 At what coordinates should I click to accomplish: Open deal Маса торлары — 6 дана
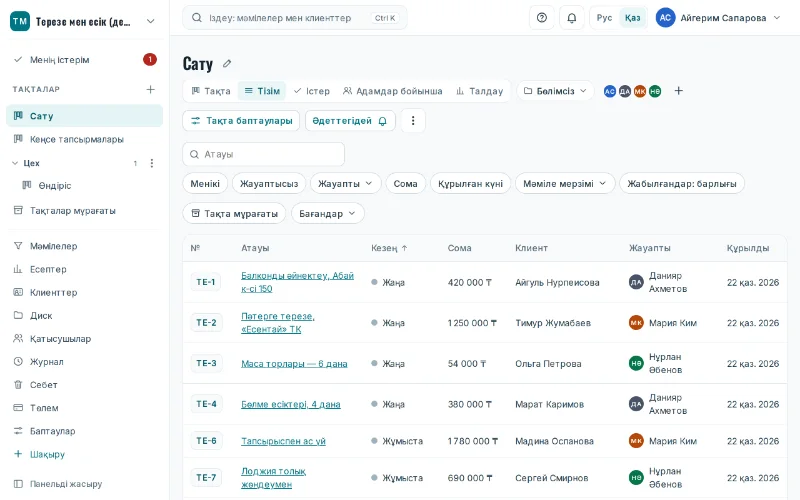(x=294, y=364)
